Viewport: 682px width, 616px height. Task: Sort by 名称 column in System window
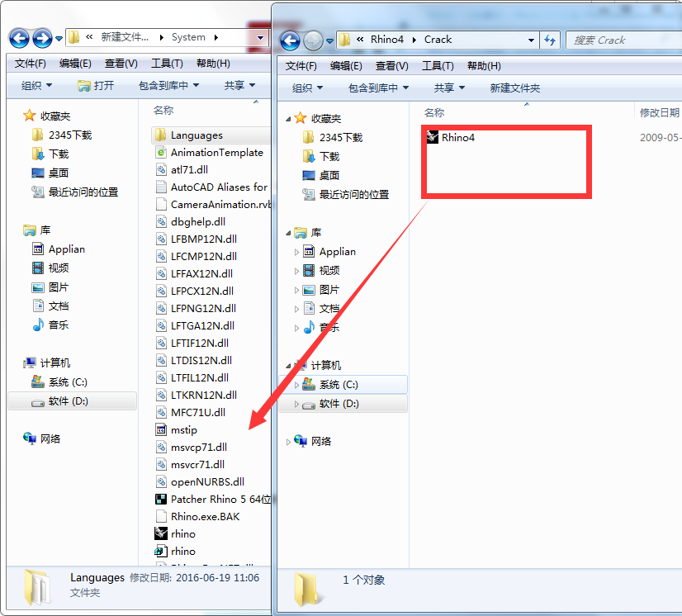coord(163,111)
